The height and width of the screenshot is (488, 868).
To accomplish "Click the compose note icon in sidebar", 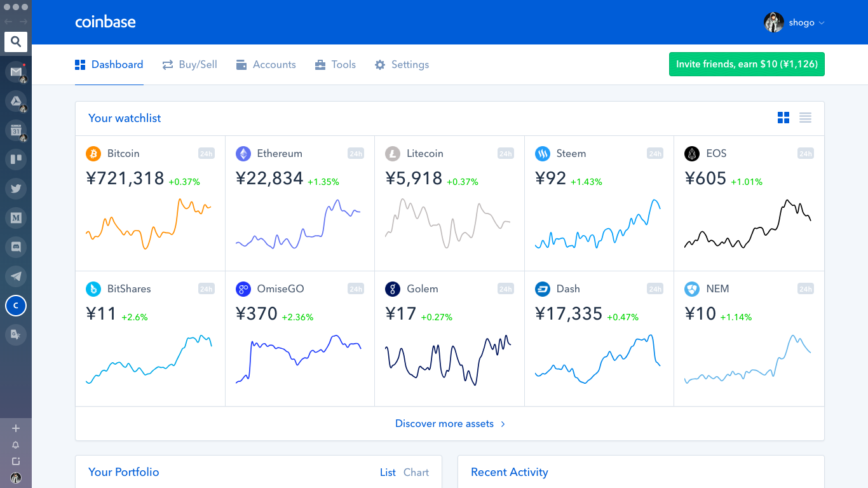I will coord(16,461).
